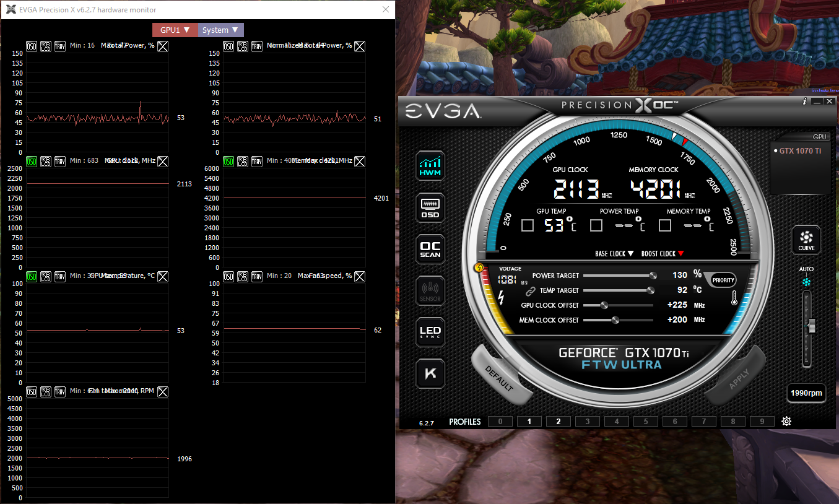Click the TRAY icon for Fan speed graph

pos(257,276)
